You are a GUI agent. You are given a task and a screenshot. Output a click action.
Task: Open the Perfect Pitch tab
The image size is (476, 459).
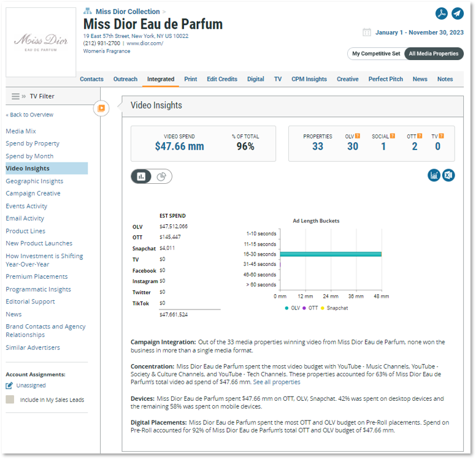386,79
